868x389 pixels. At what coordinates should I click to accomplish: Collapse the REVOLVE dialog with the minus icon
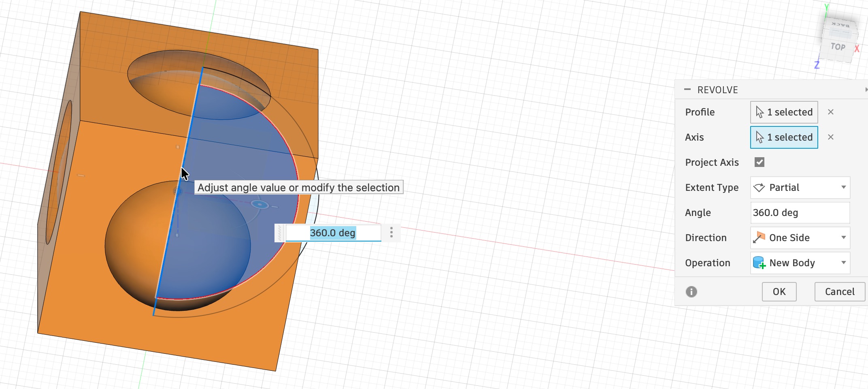coord(687,90)
